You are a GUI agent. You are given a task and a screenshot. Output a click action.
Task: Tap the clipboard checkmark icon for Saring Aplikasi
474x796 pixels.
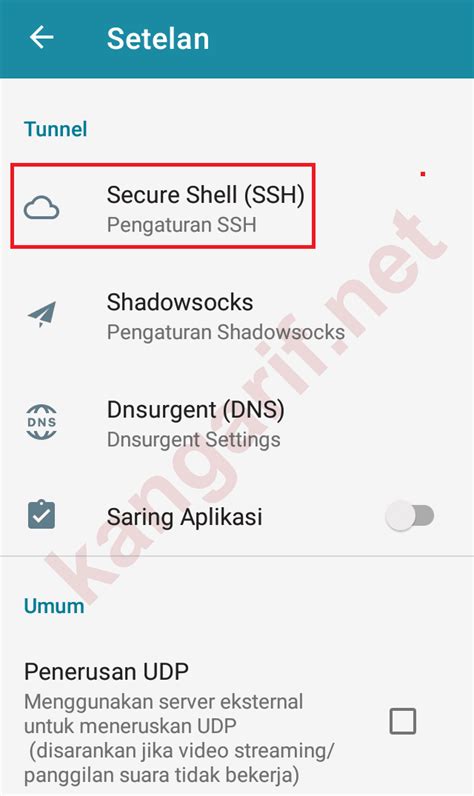click(42, 515)
